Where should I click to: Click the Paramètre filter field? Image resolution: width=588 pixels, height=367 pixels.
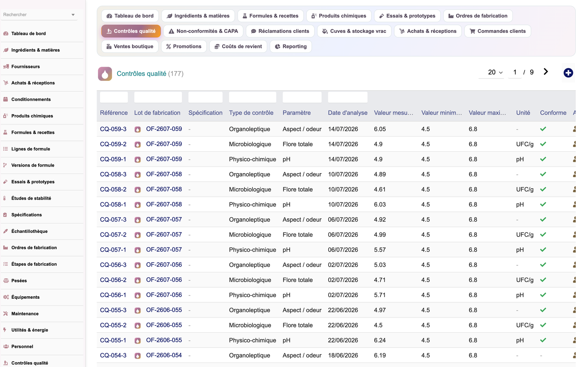coord(302,97)
